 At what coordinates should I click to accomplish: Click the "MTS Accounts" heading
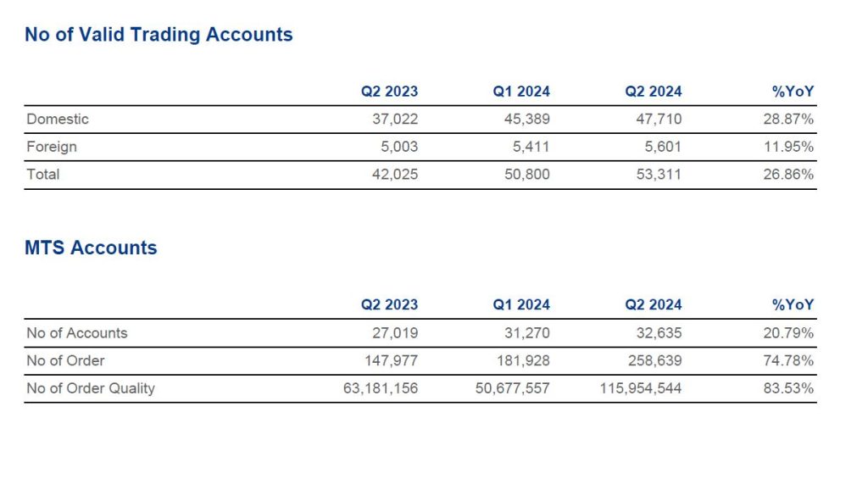91,248
